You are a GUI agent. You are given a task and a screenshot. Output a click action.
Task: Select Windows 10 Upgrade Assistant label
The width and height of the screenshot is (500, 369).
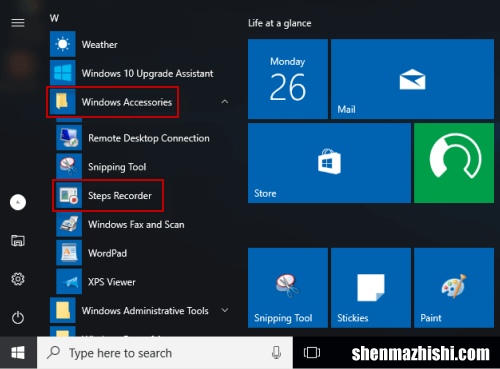147,73
